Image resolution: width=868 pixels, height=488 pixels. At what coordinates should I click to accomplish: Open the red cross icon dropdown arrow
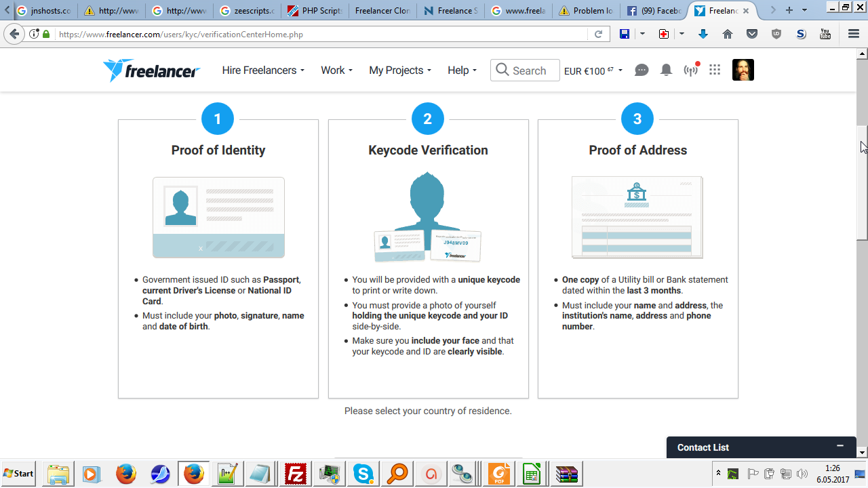click(682, 34)
